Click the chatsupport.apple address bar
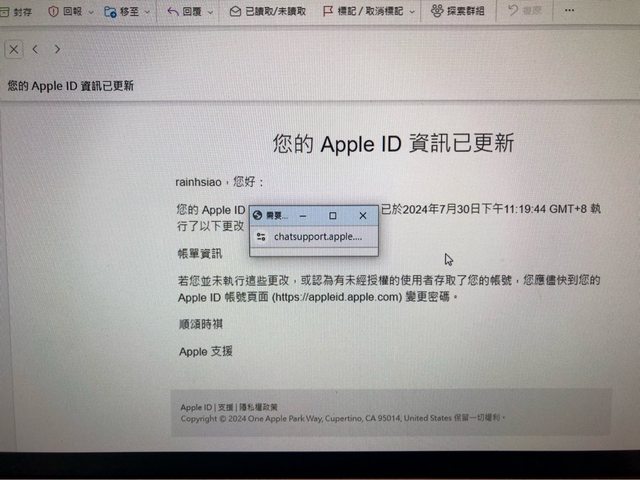Screen dimensions: 640x480 318,237
